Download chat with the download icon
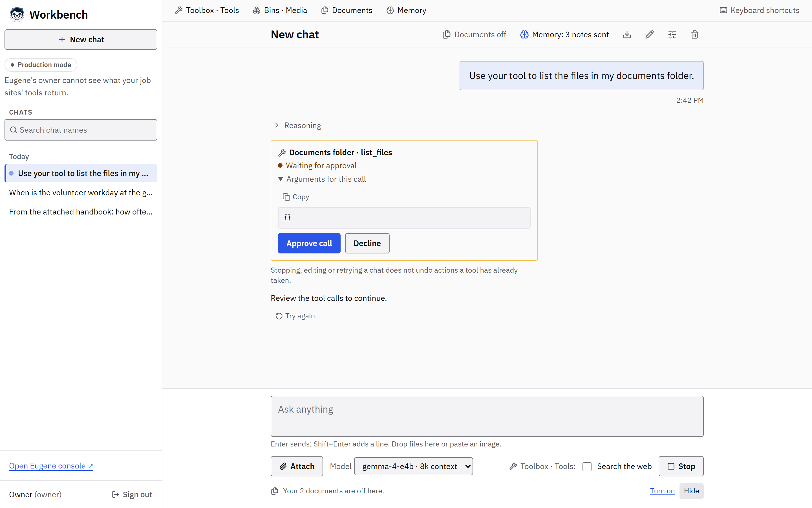Screen dimensions: 812x508 coord(627,35)
